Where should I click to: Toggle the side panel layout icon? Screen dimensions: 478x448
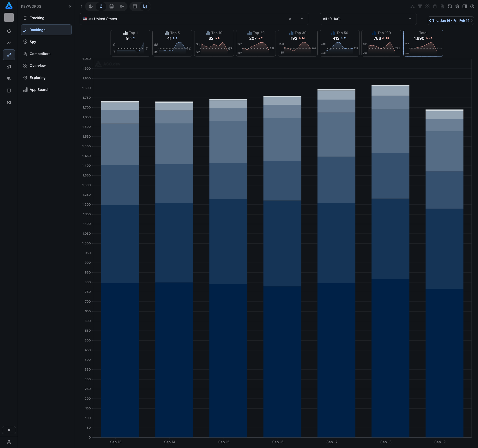pos(465,6)
